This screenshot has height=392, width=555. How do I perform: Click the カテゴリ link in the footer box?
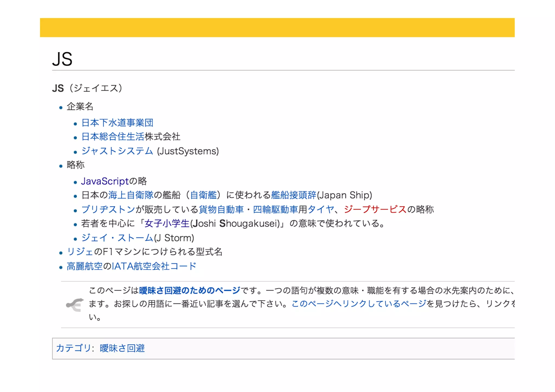pos(73,348)
